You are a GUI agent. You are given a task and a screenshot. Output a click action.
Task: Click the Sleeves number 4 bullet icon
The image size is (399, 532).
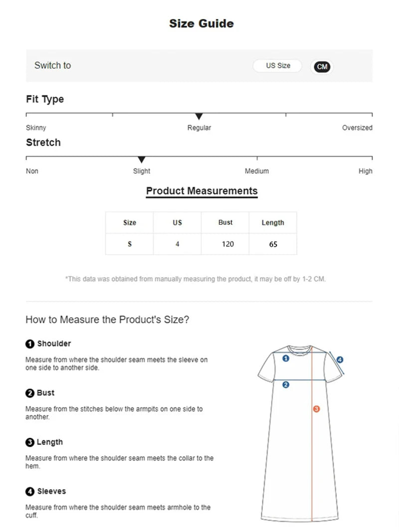pyautogui.click(x=30, y=492)
